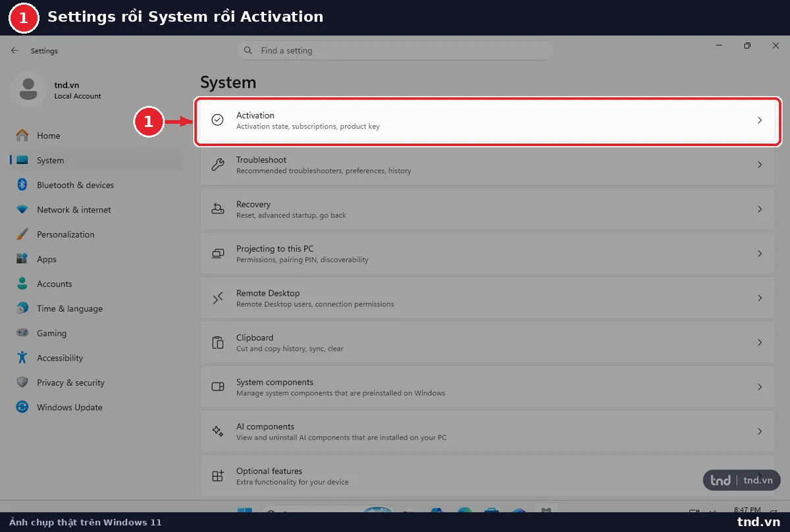The width and height of the screenshot is (790, 532).
Task: Go to Gaming settings
Action: coord(96,333)
